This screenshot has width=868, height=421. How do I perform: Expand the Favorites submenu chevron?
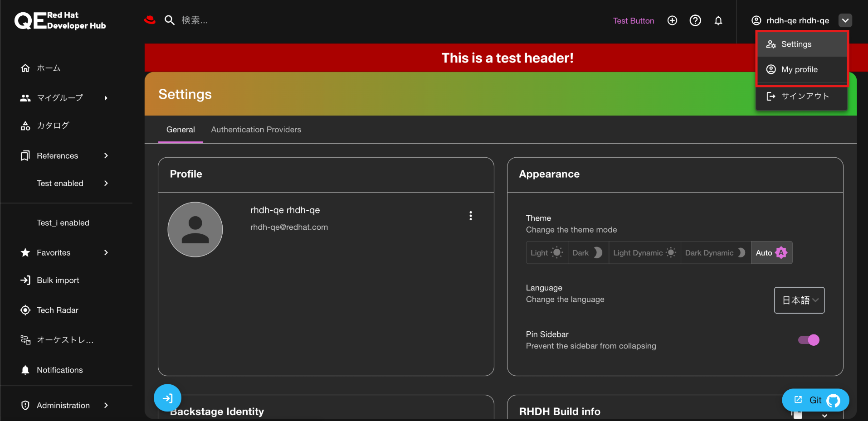pos(106,252)
